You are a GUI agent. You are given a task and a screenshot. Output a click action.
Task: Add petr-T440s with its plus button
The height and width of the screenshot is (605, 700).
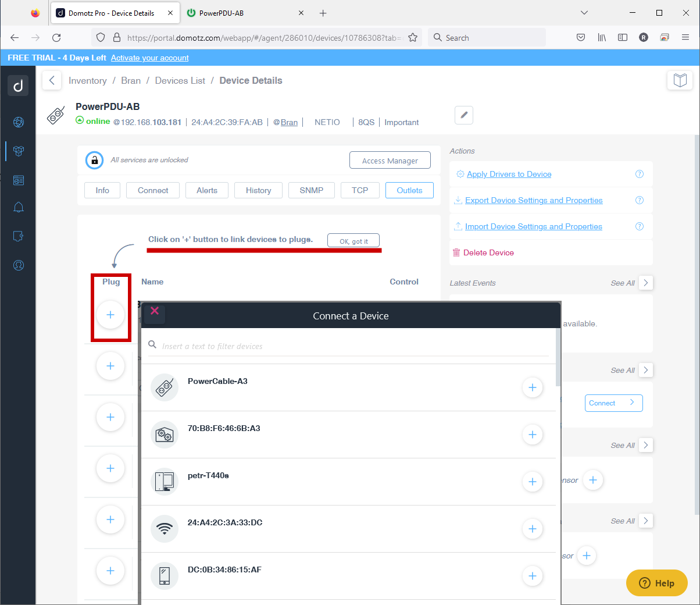coord(532,482)
